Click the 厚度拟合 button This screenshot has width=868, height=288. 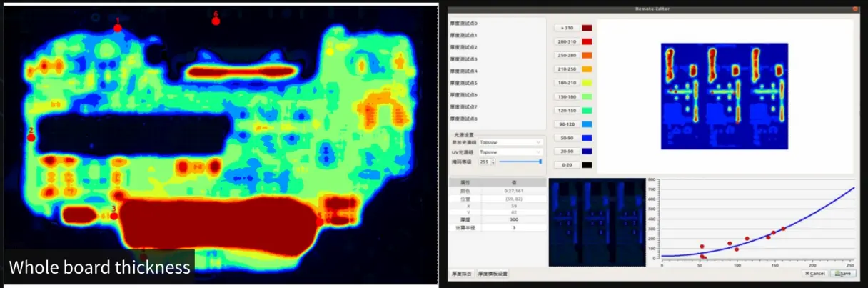(461, 274)
